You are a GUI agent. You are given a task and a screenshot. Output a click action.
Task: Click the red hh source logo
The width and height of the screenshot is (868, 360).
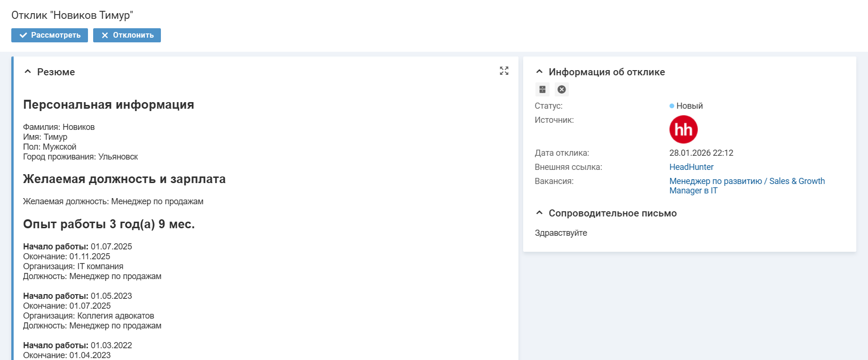point(683,129)
